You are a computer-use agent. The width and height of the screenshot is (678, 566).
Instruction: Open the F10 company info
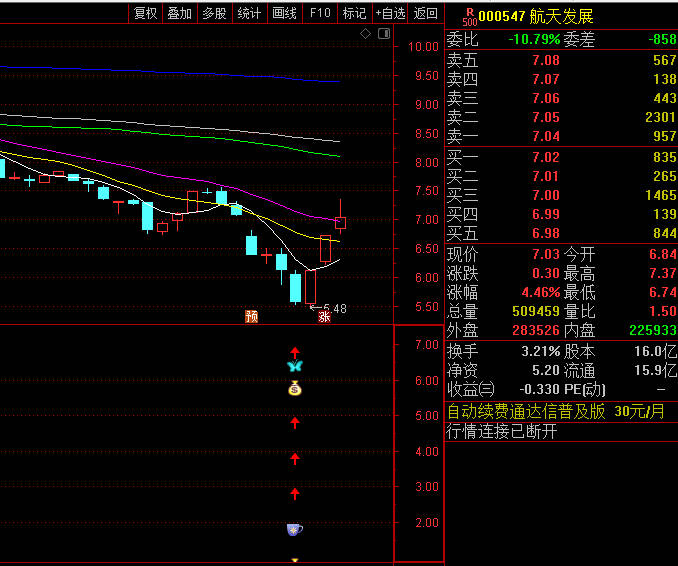click(x=320, y=13)
